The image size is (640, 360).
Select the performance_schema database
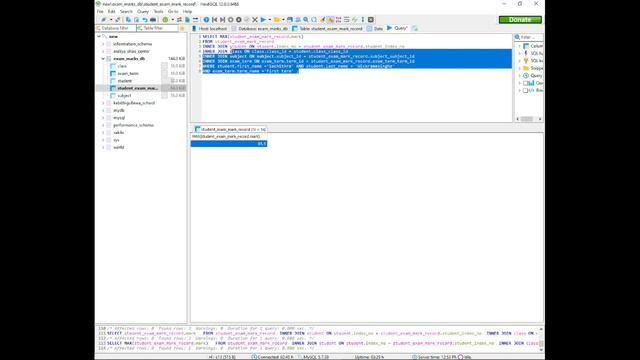coord(133,125)
